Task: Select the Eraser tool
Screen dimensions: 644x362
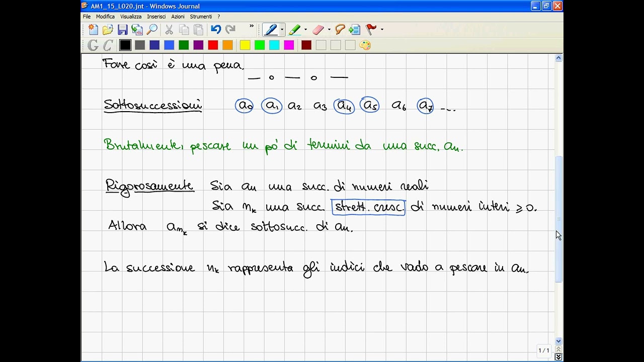Action: tap(318, 30)
